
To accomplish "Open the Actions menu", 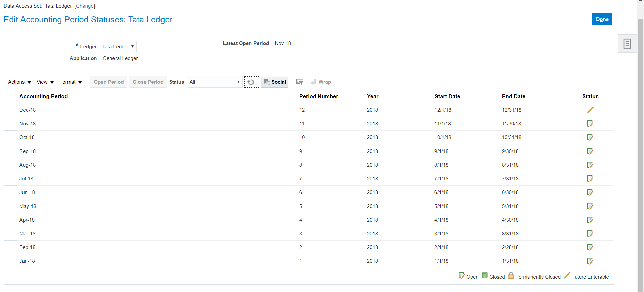I will click(19, 82).
